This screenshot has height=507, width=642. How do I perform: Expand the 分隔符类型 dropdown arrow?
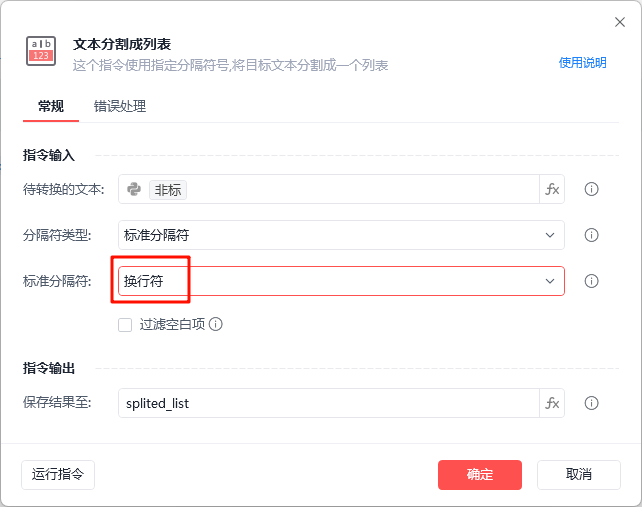[x=550, y=235]
